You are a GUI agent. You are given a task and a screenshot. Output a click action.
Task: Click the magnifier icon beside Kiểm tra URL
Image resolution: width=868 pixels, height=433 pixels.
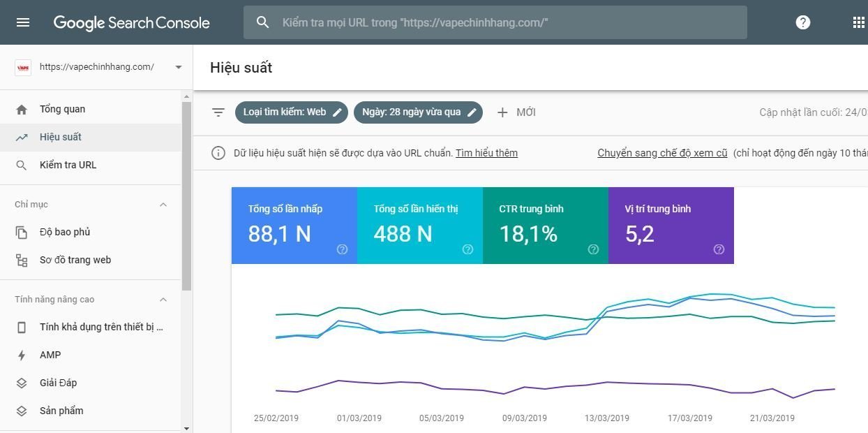coord(22,165)
